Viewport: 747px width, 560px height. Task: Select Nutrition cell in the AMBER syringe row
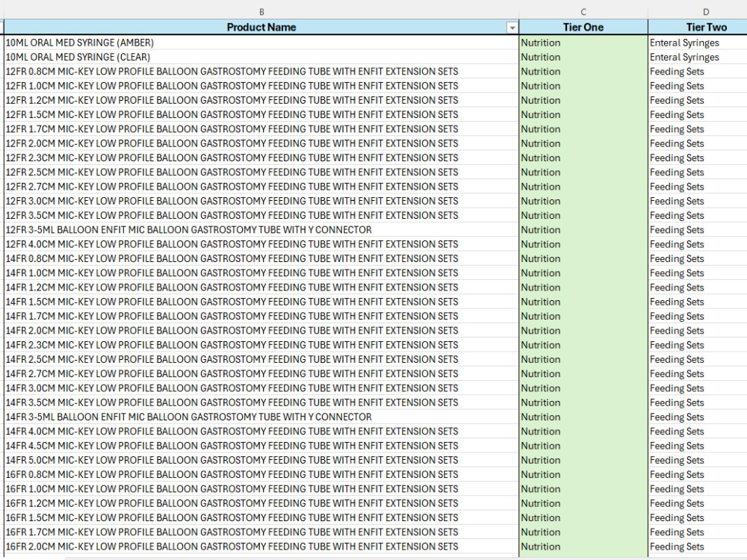click(x=583, y=43)
